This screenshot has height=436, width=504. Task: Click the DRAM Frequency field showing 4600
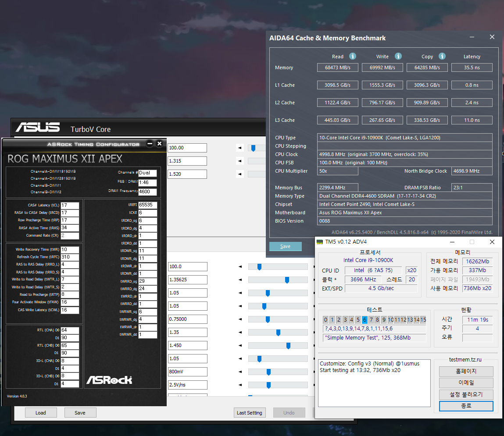(x=147, y=191)
